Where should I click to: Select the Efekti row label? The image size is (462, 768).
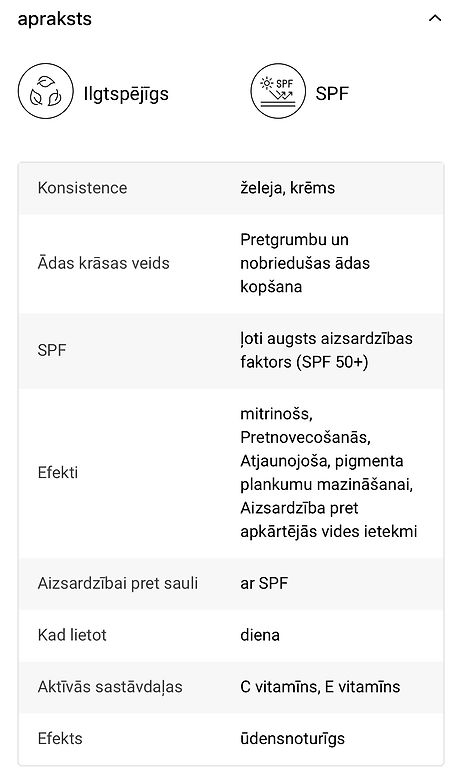pos(58,473)
